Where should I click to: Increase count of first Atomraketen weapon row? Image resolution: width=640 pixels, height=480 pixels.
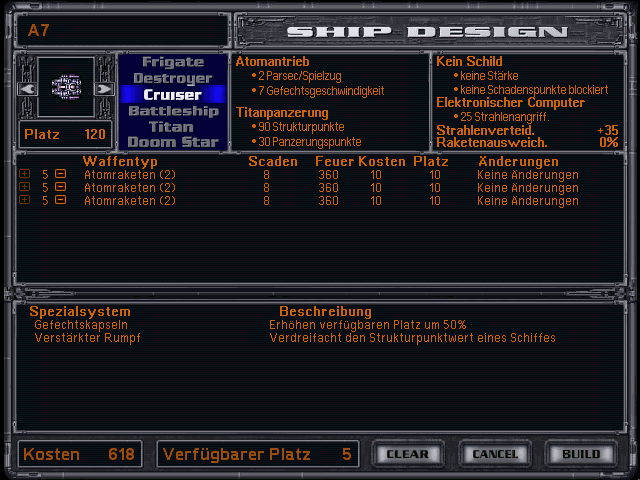point(25,175)
